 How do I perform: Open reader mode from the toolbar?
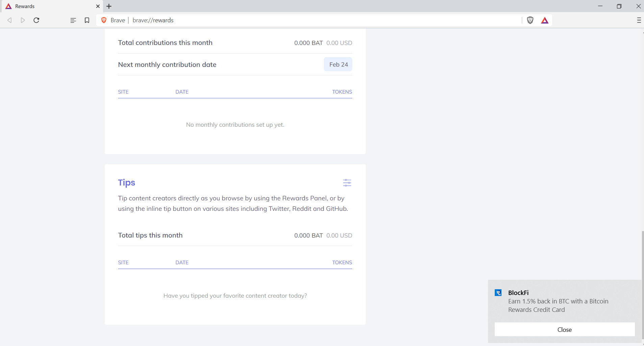coord(73,20)
